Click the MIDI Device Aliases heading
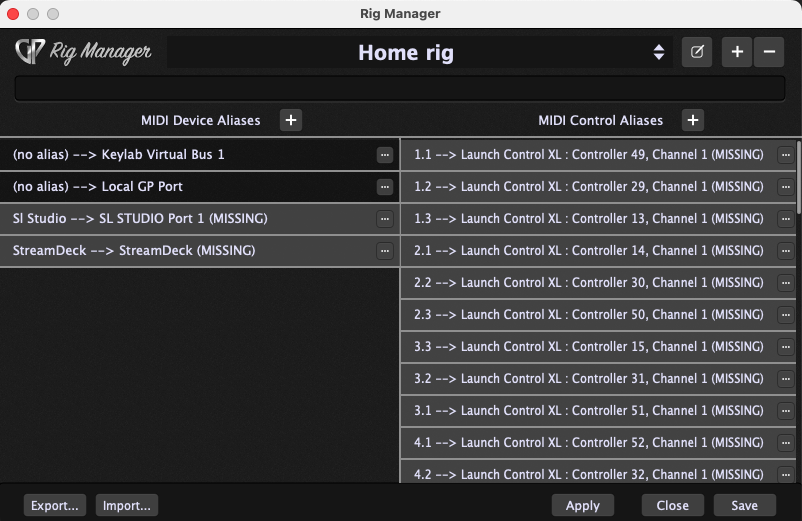This screenshot has width=802, height=521. (200, 121)
